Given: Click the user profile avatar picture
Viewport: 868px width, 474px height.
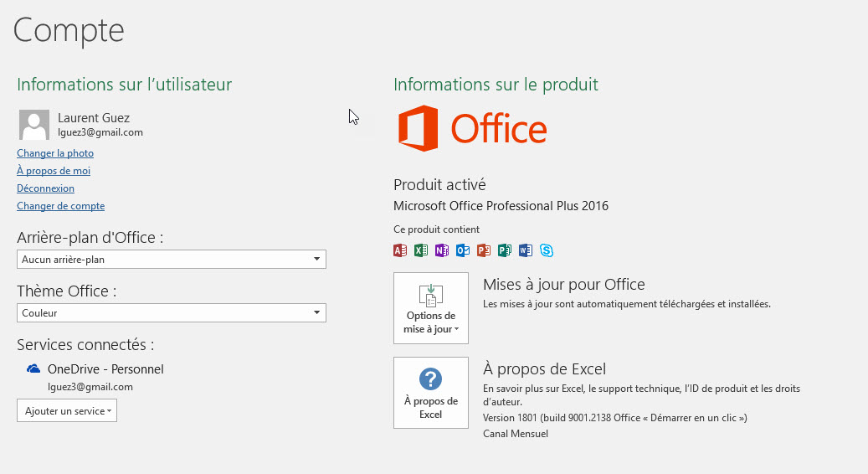Looking at the screenshot, I should (34, 125).
